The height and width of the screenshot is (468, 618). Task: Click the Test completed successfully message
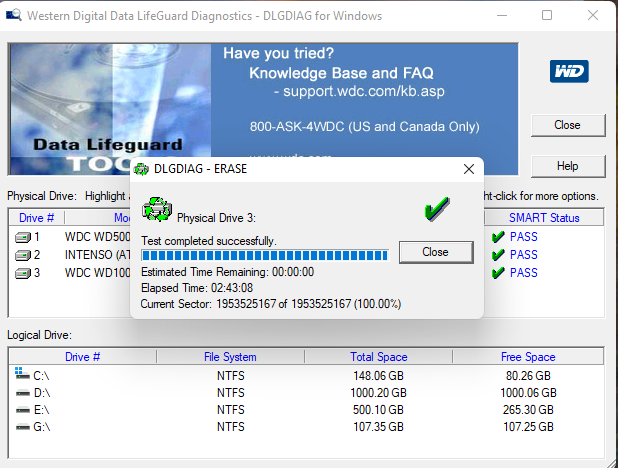[x=209, y=241]
